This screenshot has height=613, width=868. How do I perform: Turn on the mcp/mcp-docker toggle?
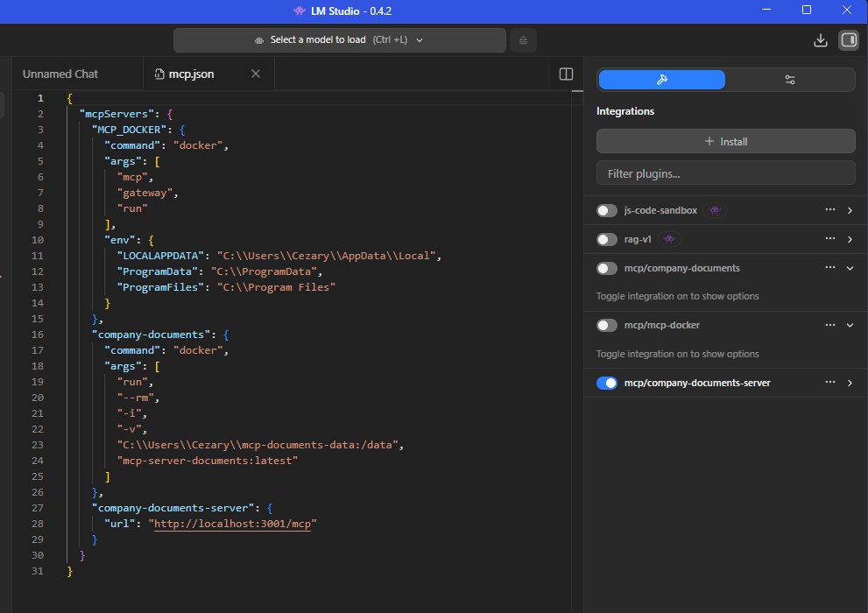coord(607,325)
